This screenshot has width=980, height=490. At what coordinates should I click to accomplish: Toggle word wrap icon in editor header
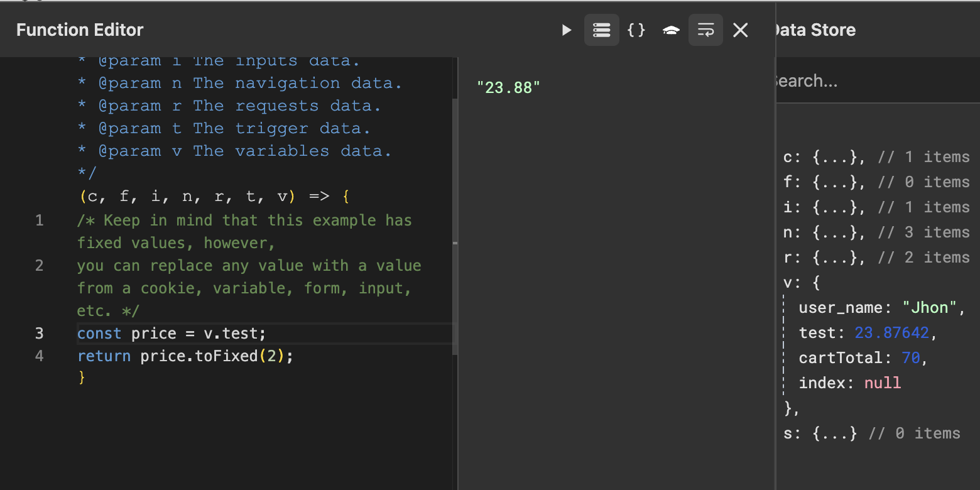(705, 30)
